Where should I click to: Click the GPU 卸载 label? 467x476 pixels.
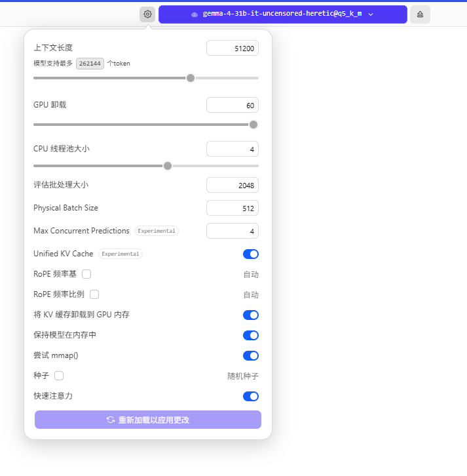pos(50,105)
